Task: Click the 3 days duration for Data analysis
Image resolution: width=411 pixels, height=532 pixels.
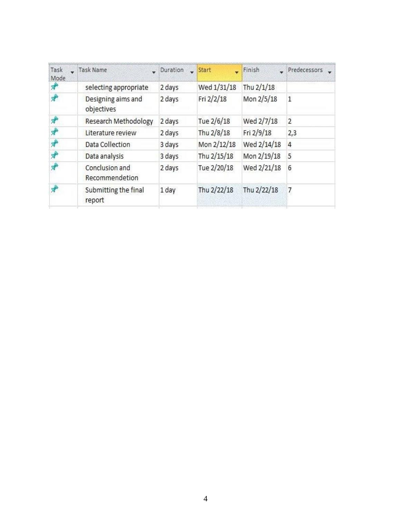Action: coord(169,156)
